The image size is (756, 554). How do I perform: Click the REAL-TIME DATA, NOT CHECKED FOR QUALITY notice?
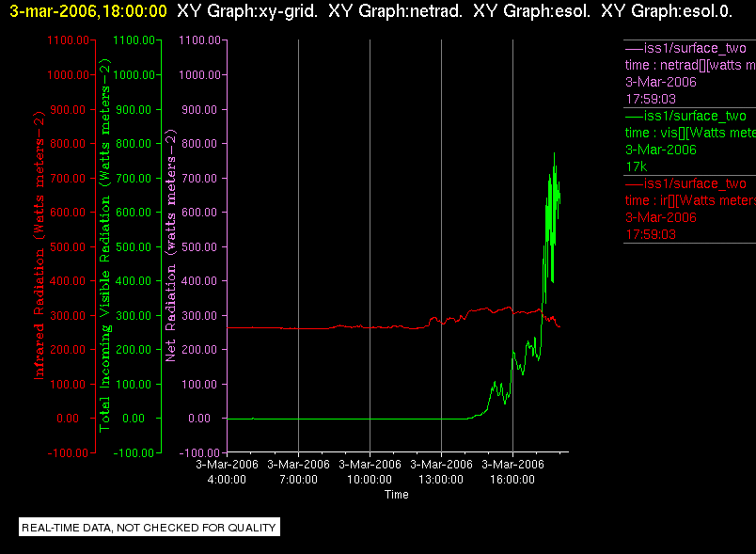pos(149,528)
